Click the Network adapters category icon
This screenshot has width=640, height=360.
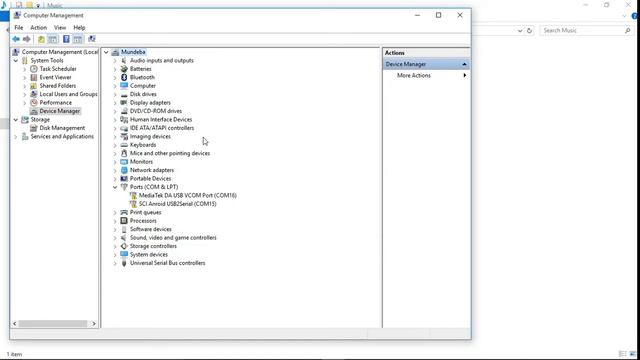(124, 170)
